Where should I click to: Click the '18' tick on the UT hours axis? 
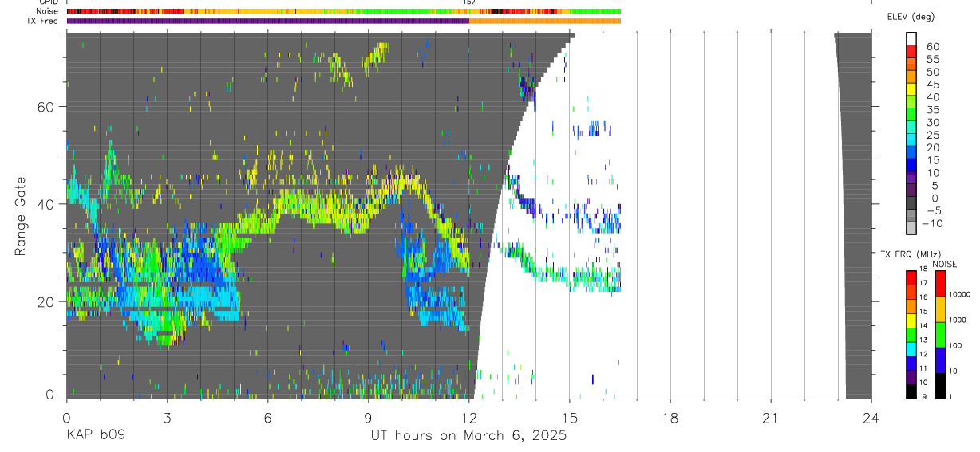[x=670, y=418]
